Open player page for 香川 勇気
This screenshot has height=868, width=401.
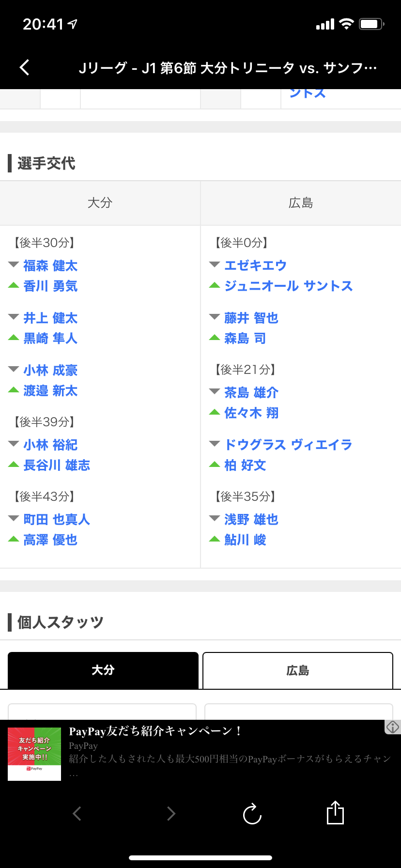tap(50, 286)
